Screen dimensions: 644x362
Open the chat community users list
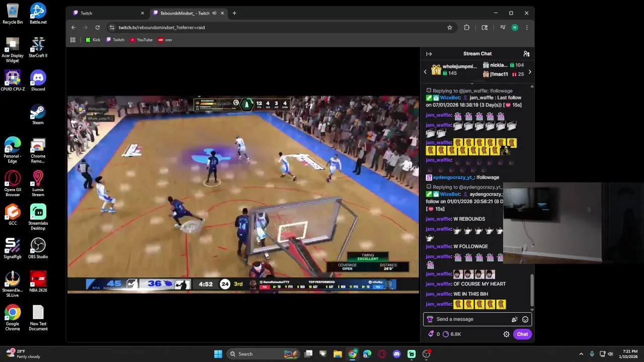526,54
